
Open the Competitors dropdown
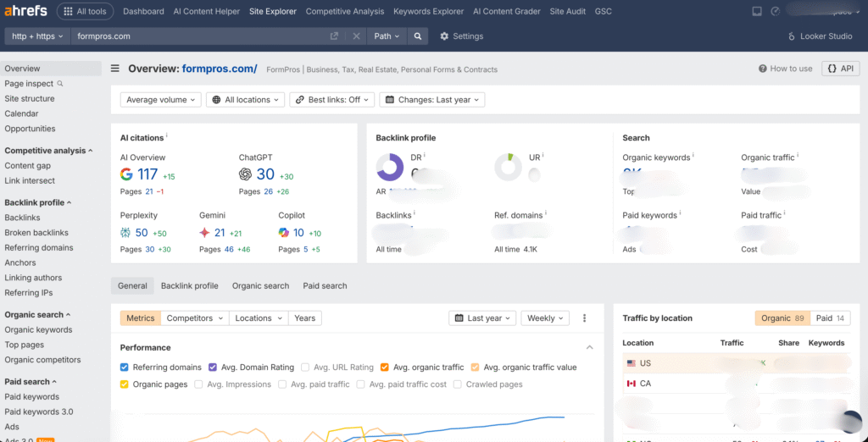pyautogui.click(x=196, y=318)
